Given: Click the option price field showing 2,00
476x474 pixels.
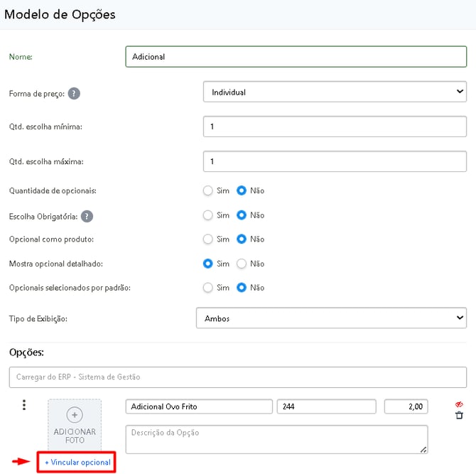Looking at the screenshot, I should click(x=407, y=406).
